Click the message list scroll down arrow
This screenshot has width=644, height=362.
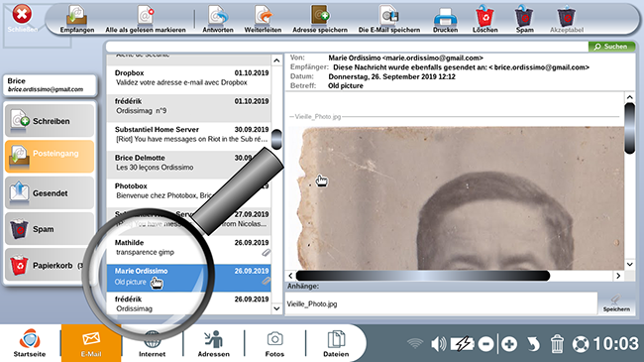click(x=276, y=308)
